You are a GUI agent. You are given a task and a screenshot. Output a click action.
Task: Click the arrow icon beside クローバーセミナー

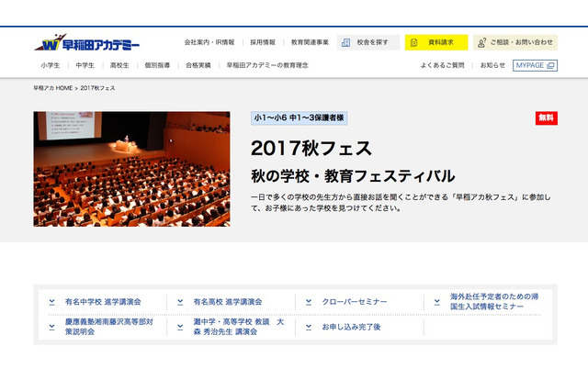[309, 302]
